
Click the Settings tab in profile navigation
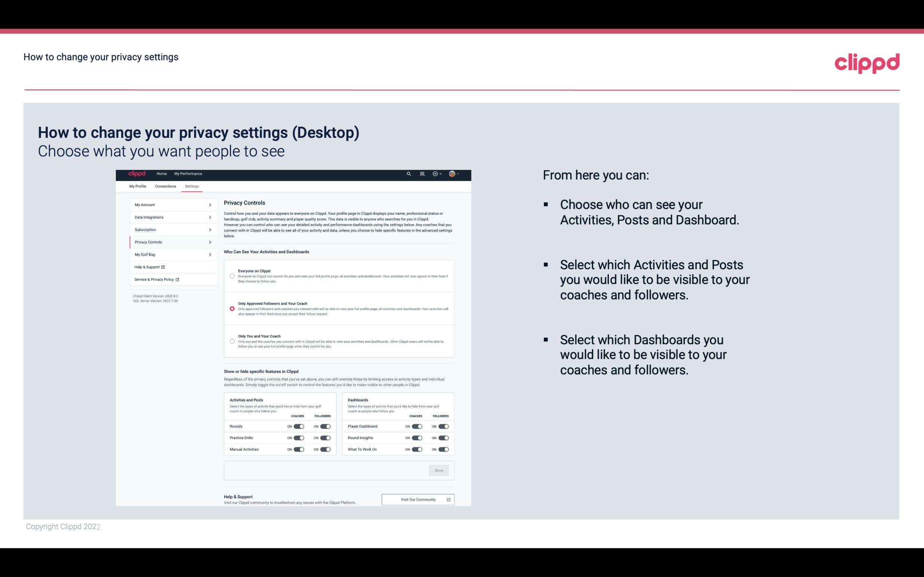click(192, 186)
